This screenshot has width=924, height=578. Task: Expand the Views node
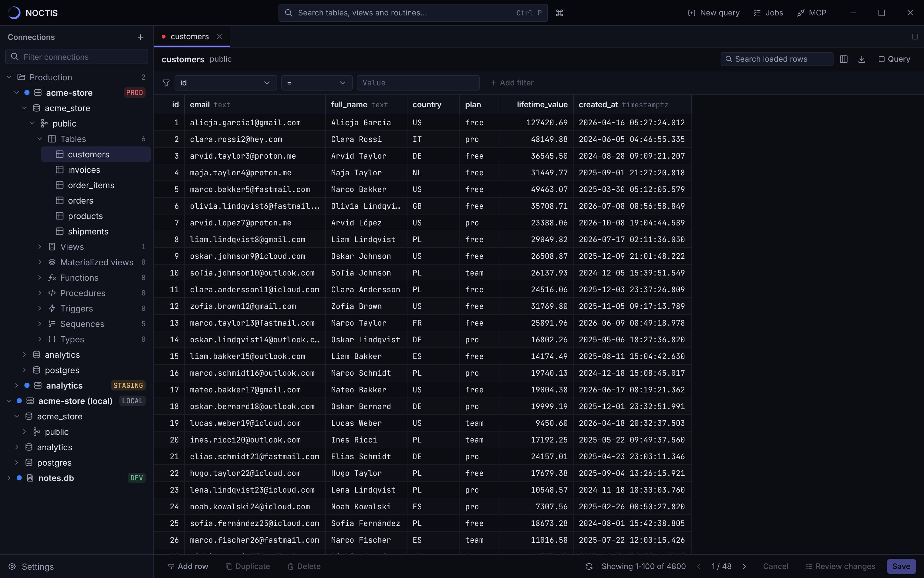pyautogui.click(x=40, y=247)
